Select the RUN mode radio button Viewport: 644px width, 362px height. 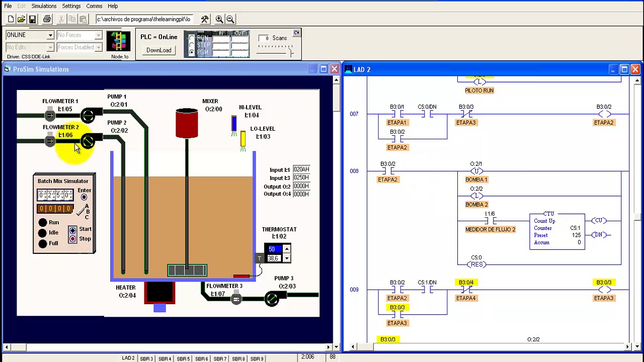pyautogui.click(x=192, y=39)
